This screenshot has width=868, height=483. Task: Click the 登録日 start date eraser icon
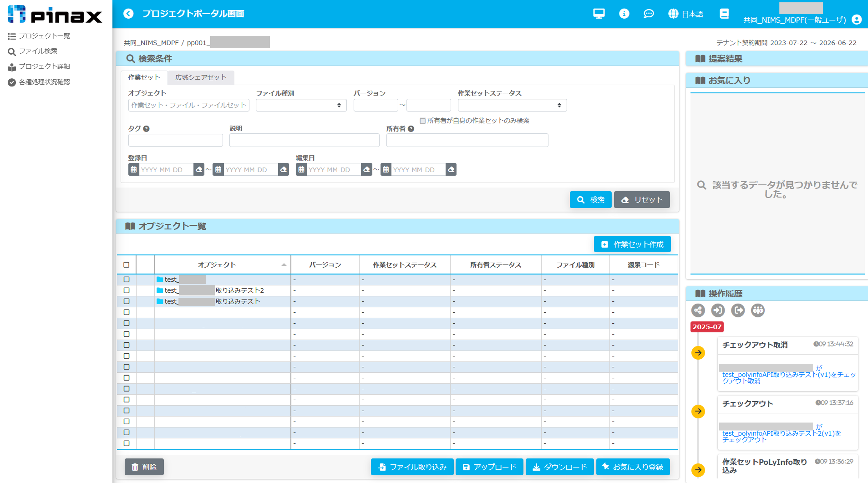pos(199,169)
